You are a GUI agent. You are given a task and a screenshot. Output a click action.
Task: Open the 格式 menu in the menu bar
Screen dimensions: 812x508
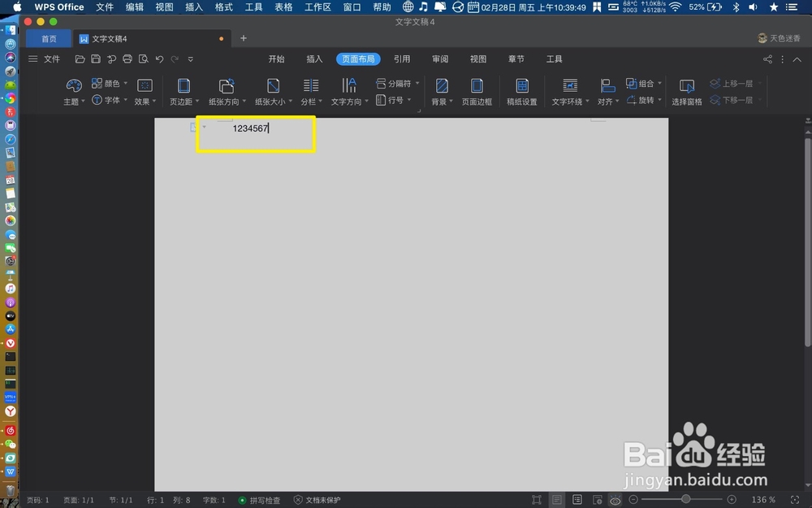click(224, 7)
